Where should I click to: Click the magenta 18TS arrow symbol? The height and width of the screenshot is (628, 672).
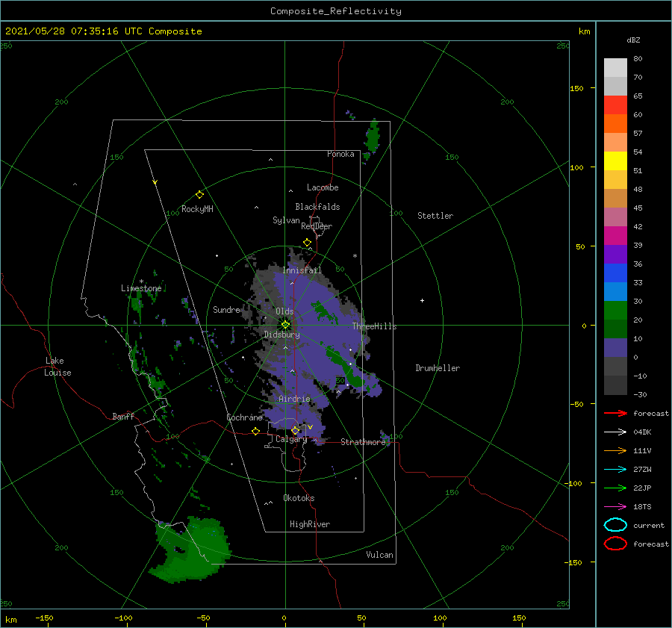[x=615, y=506]
